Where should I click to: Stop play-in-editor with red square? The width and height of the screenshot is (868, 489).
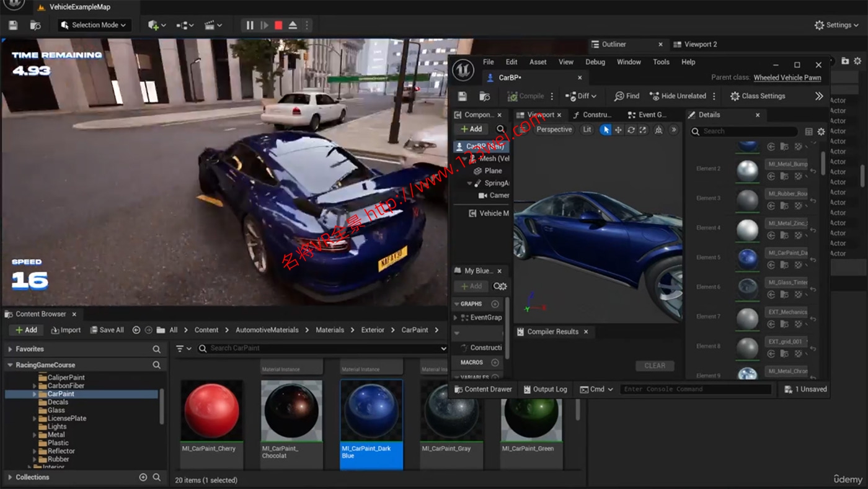(x=278, y=25)
